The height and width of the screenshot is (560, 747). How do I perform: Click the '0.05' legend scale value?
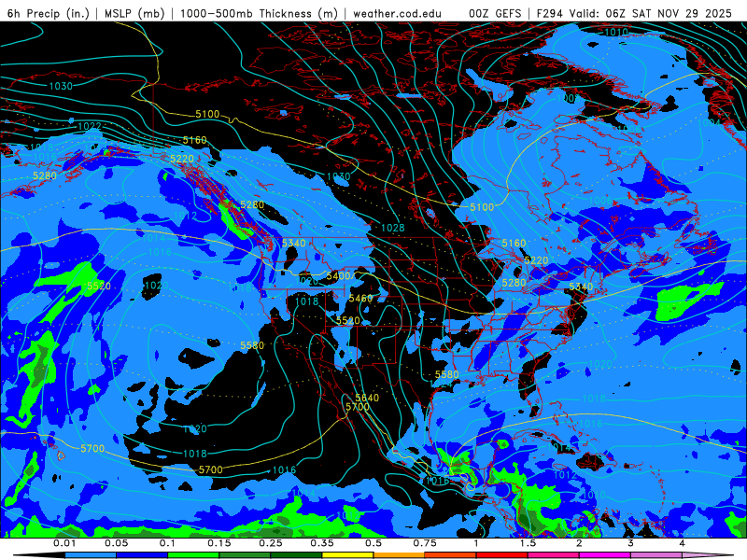point(116,543)
